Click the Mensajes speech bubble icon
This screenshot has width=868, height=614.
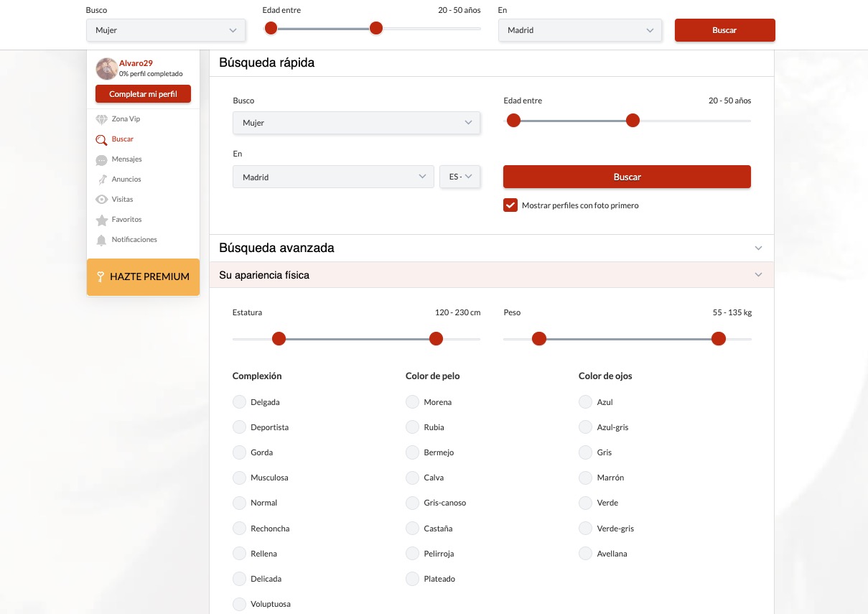pos(101,159)
